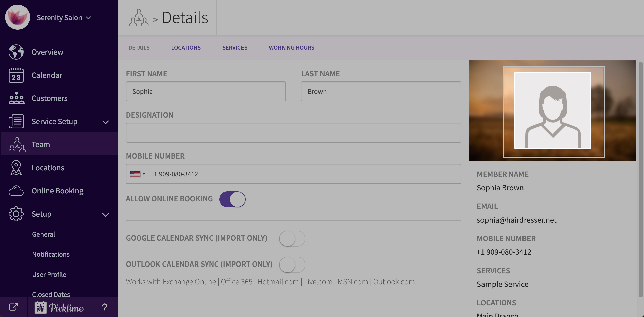
Task: Click the Locations map pin icon
Action: 16,168
